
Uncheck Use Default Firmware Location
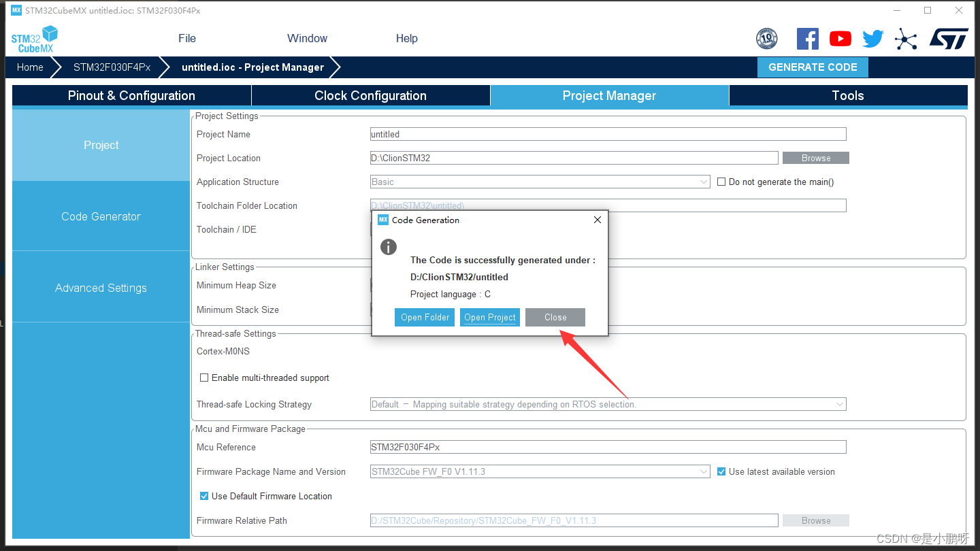click(204, 496)
